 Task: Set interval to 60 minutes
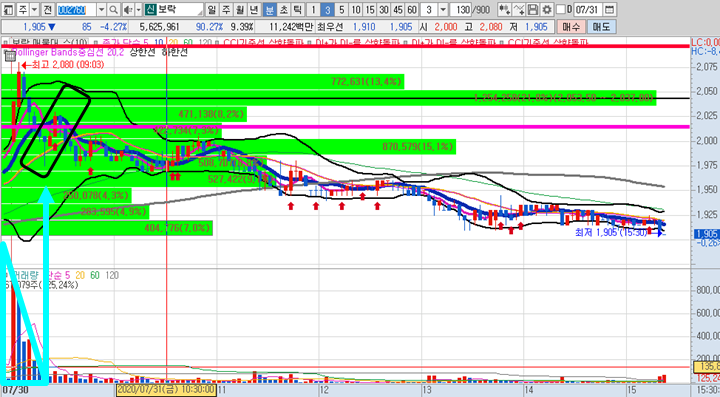[x=412, y=9]
